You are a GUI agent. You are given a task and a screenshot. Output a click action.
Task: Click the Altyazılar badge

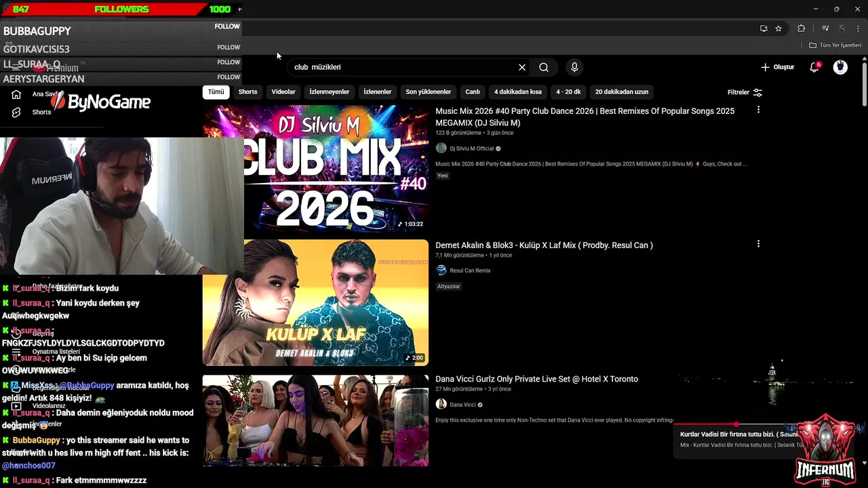(x=448, y=287)
